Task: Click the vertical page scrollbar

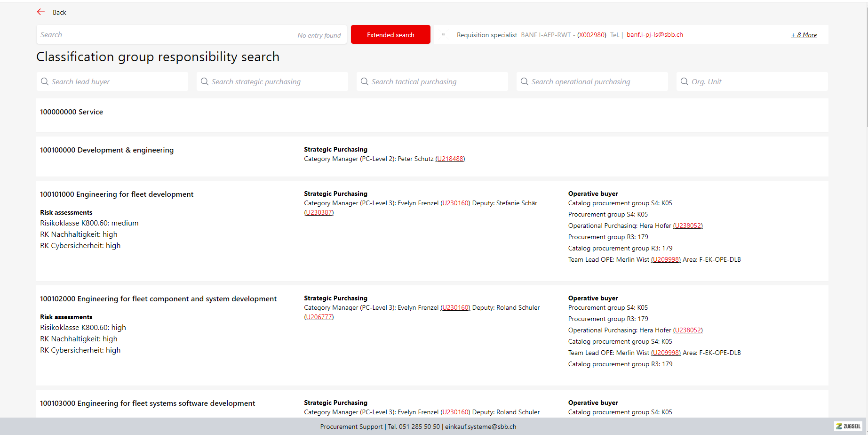Action: tap(866, 66)
